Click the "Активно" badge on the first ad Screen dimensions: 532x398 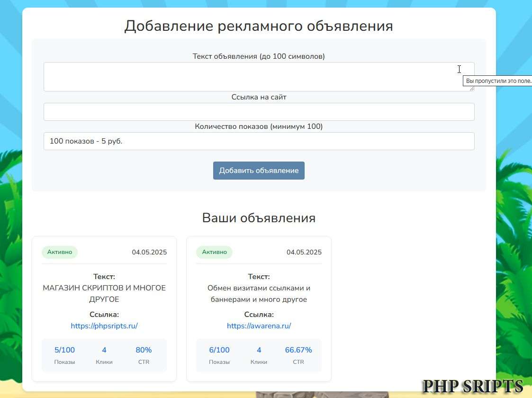pyautogui.click(x=59, y=252)
